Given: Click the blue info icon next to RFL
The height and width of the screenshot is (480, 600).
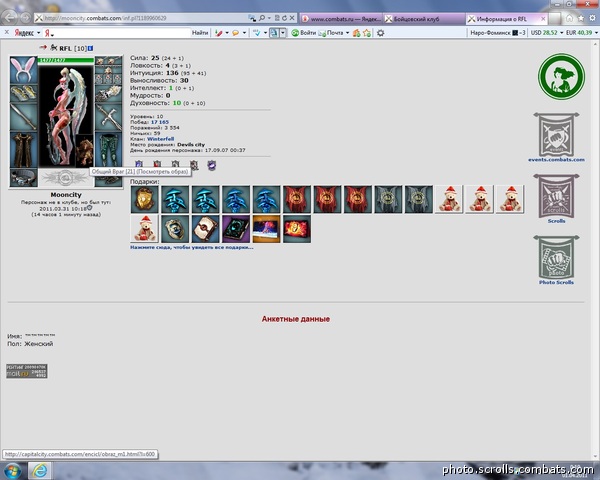Looking at the screenshot, I should click(90, 48).
